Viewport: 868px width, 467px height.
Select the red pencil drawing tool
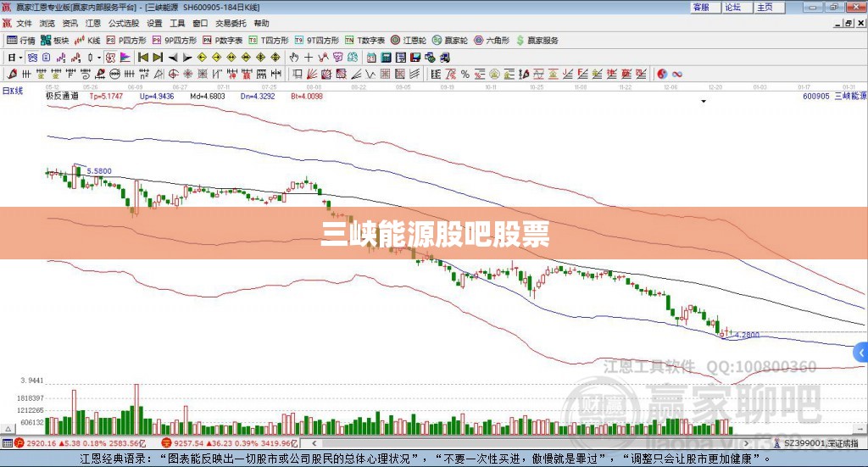pos(12,74)
